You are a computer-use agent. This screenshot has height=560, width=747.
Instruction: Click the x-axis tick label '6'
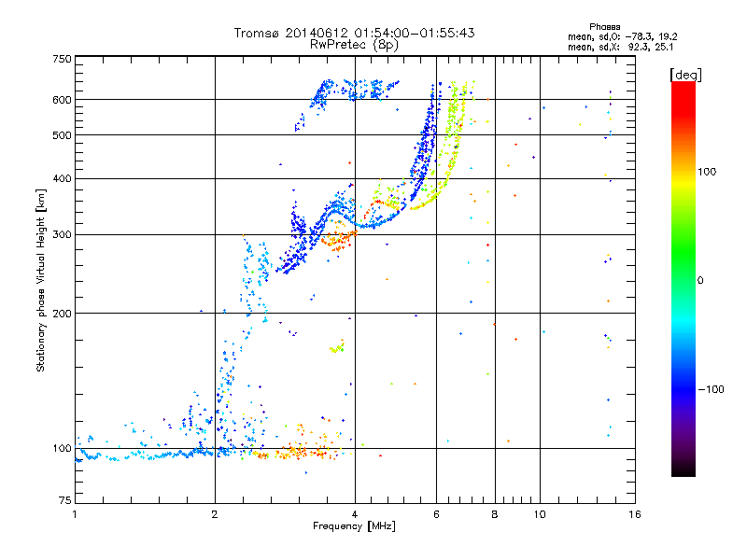click(436, 514)
